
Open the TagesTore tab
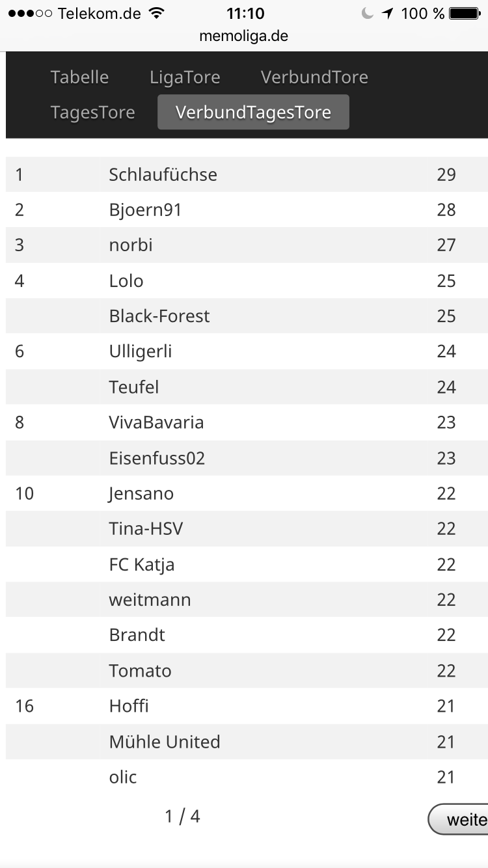coord(92,112)
